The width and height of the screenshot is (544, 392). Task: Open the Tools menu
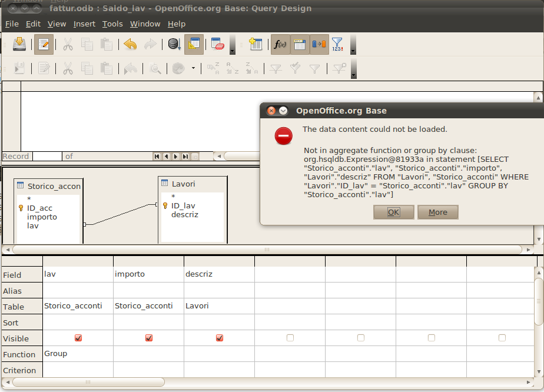click(112, 24)
